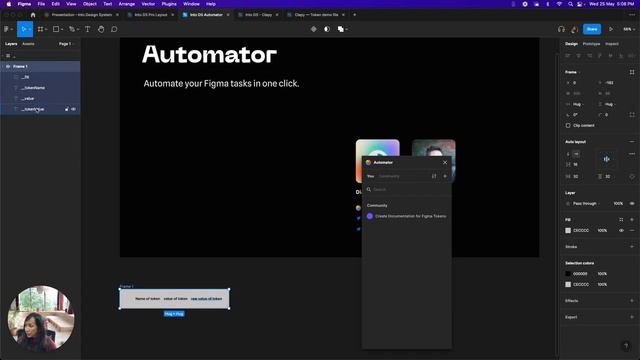Click the fill styles grid icon

(x=621, y=220)
